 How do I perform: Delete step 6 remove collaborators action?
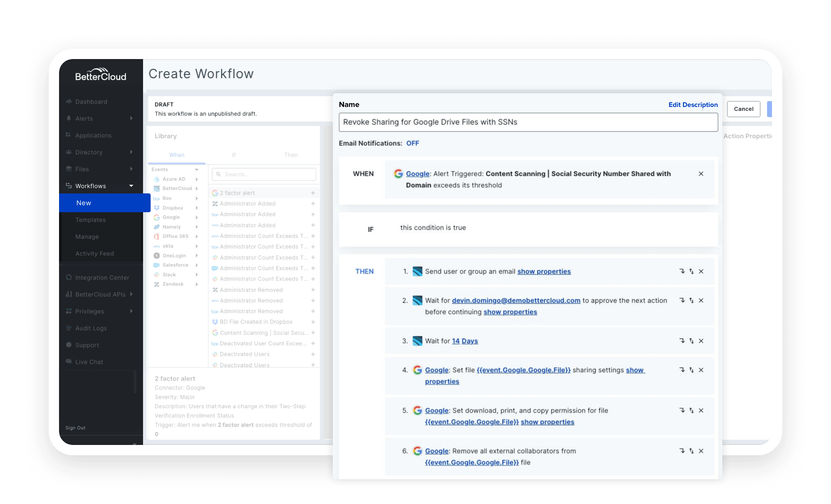point(701,451)
